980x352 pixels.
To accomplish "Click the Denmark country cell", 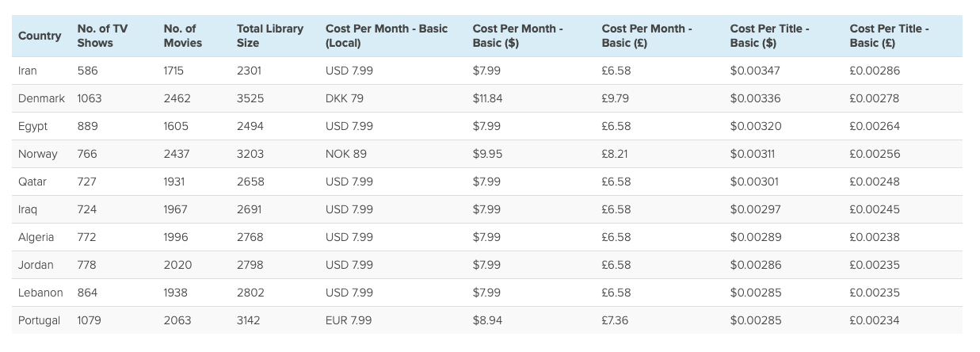I will pyautogui.click(x=41, y=98).
